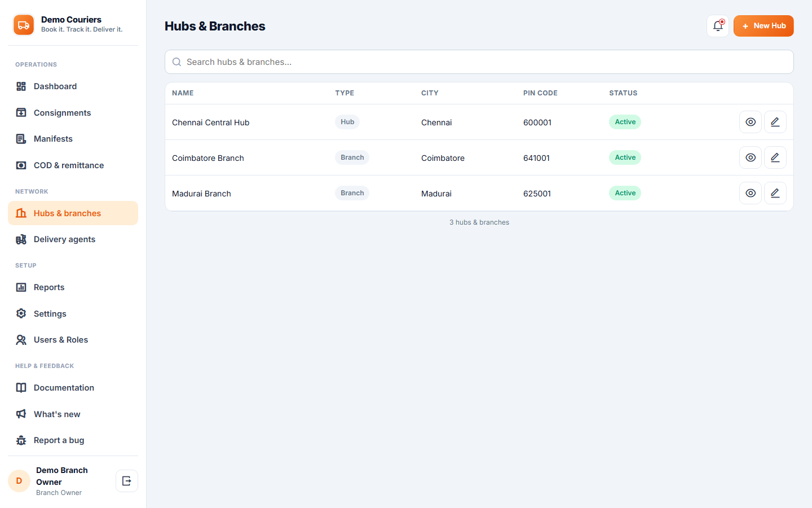Open Users & Roles
Image resolution: width=812 pixels, height=508 pixels.
tap(73, 340)
